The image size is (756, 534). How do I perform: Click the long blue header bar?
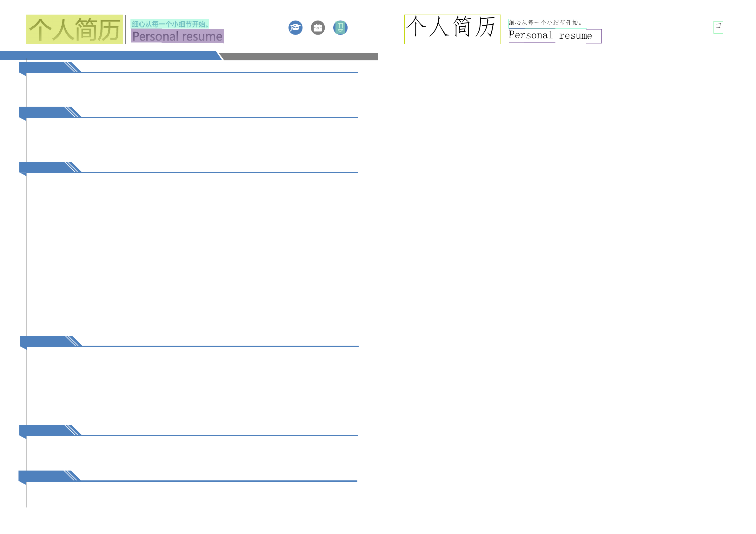pos(109,55)
